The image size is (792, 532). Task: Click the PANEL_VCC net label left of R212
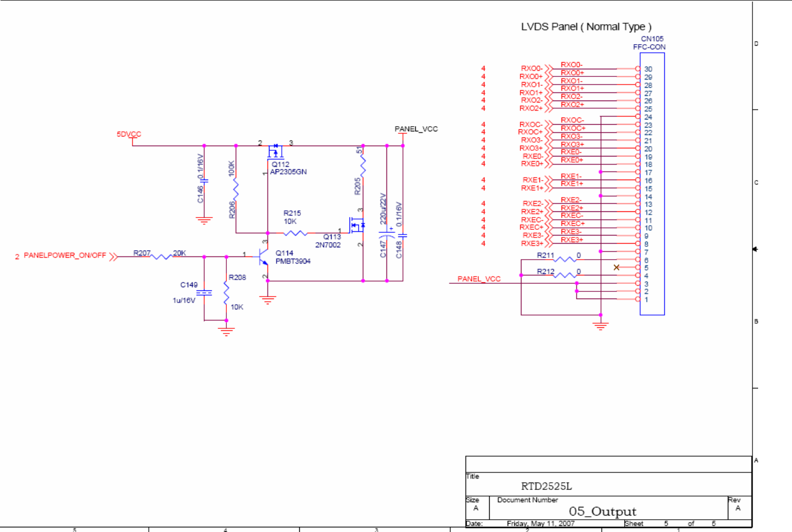tap(479, 279)
